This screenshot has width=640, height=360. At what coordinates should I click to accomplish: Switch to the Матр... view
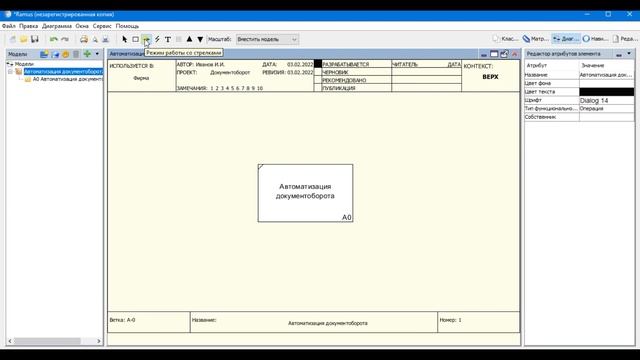pyautogui.click(x=536, y=39)
